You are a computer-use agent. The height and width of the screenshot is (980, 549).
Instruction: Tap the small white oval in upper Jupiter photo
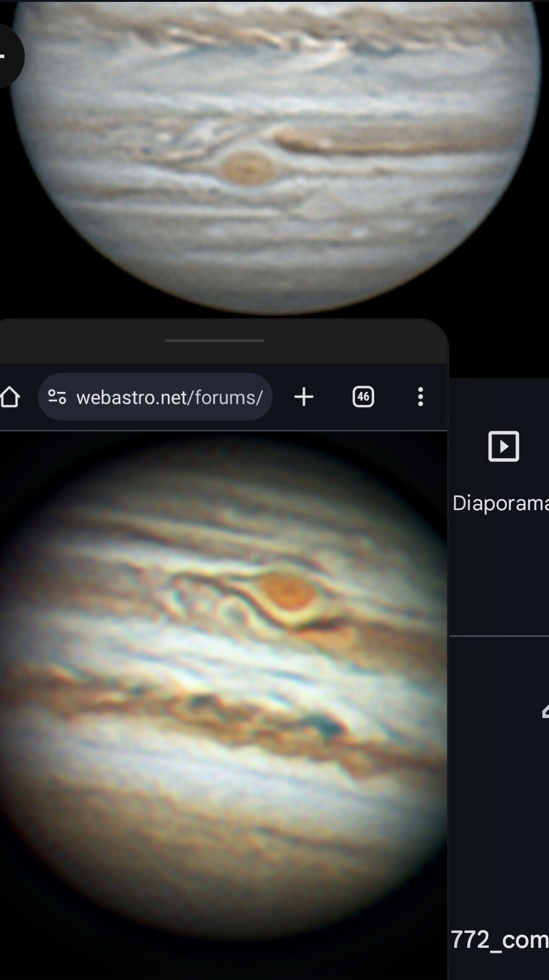[x=359, y=233]
